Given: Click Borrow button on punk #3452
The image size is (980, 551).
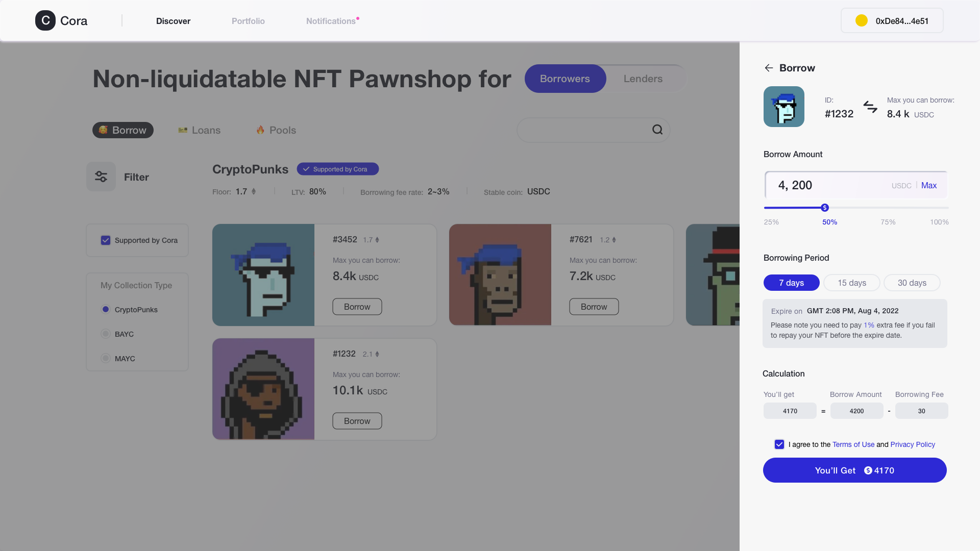Looking at the screenshot, I should 357,307.
